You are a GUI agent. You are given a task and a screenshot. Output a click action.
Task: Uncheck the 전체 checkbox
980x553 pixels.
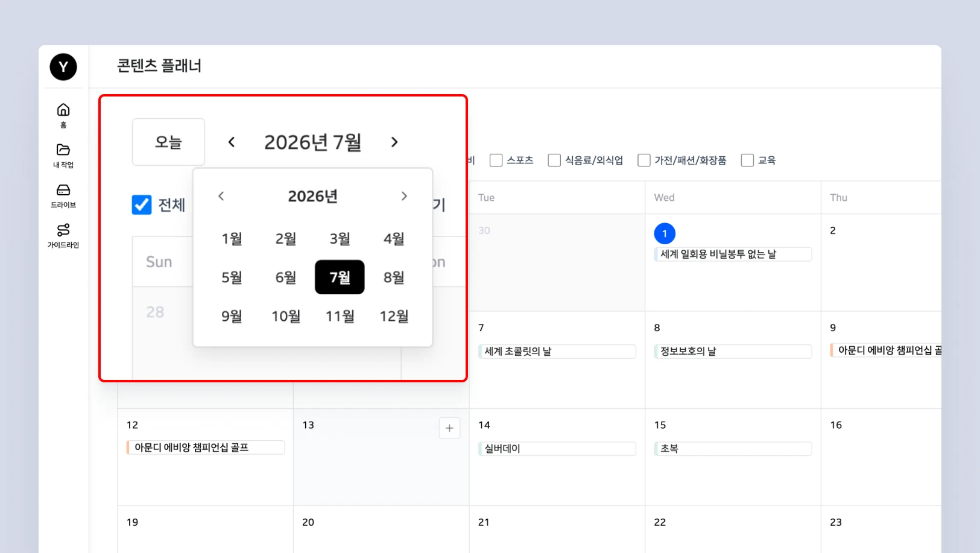(142, 205)
